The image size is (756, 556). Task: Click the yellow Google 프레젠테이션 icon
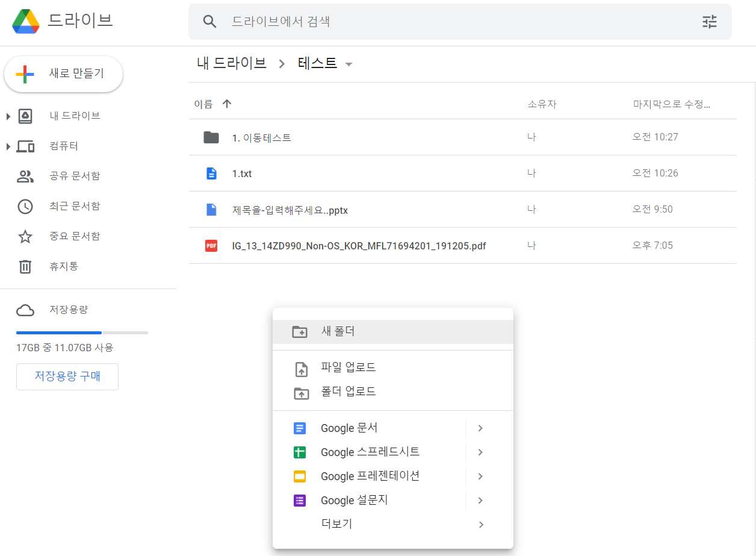[300, 476]
